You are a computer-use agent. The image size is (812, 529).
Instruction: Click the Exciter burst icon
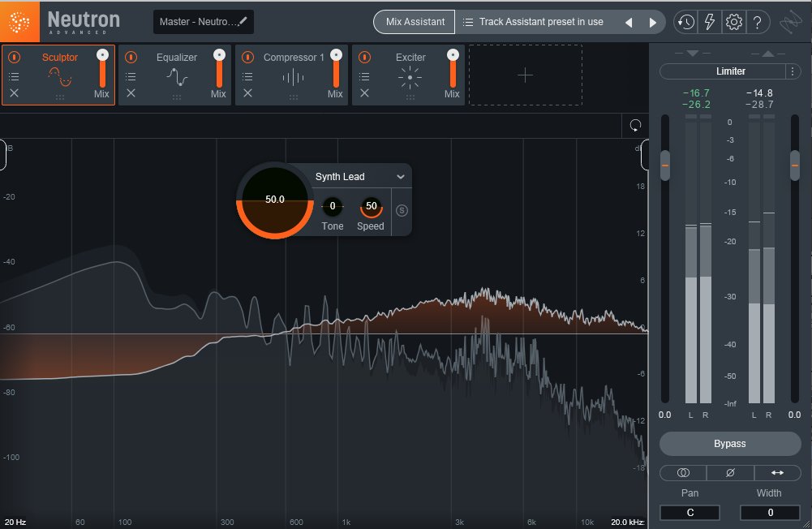tap(410, 78)
